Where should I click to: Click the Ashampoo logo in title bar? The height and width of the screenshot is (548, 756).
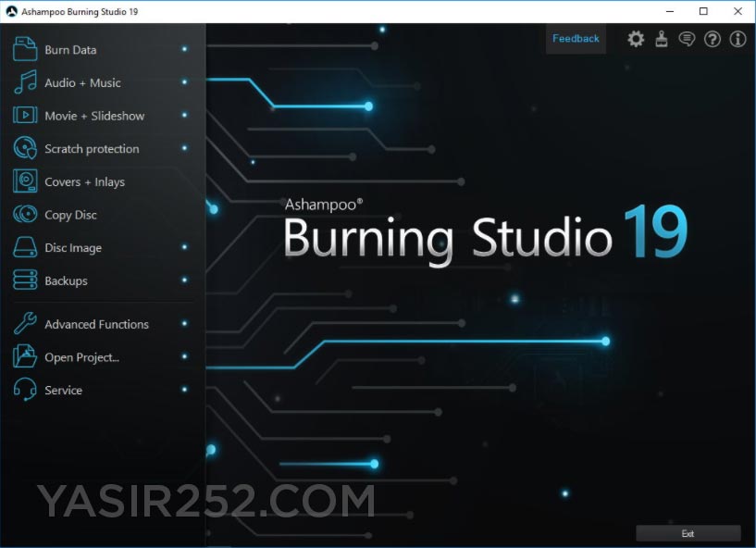12,11
